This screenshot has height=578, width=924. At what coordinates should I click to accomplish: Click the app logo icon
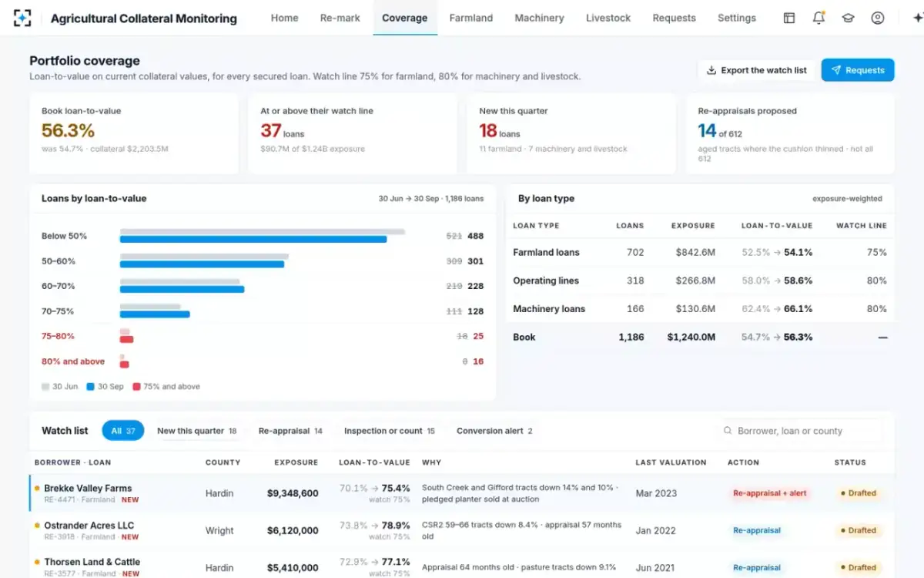[x=23, y=18]
